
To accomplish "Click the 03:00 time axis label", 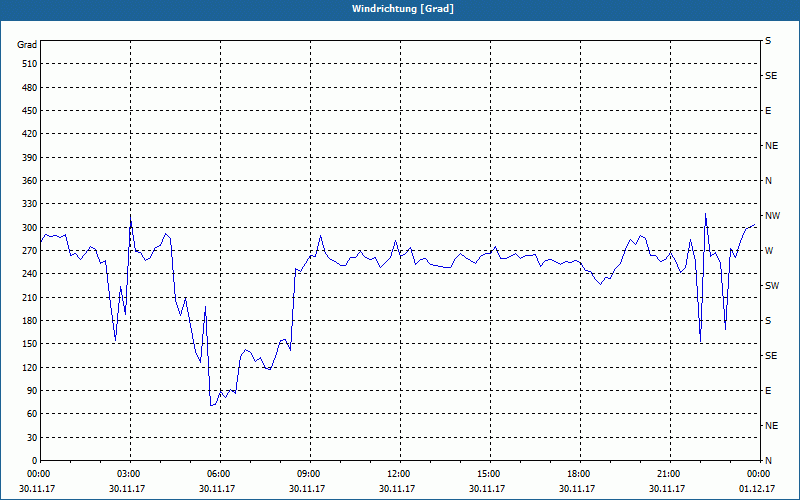I will [x=130, y=473].
